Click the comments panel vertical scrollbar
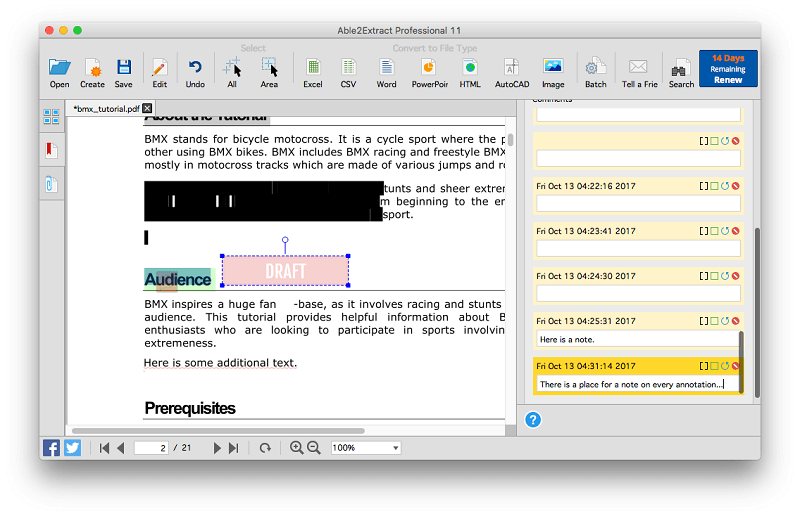The width and height of the screenshot is (800, 516). click(x=757, y=312)
